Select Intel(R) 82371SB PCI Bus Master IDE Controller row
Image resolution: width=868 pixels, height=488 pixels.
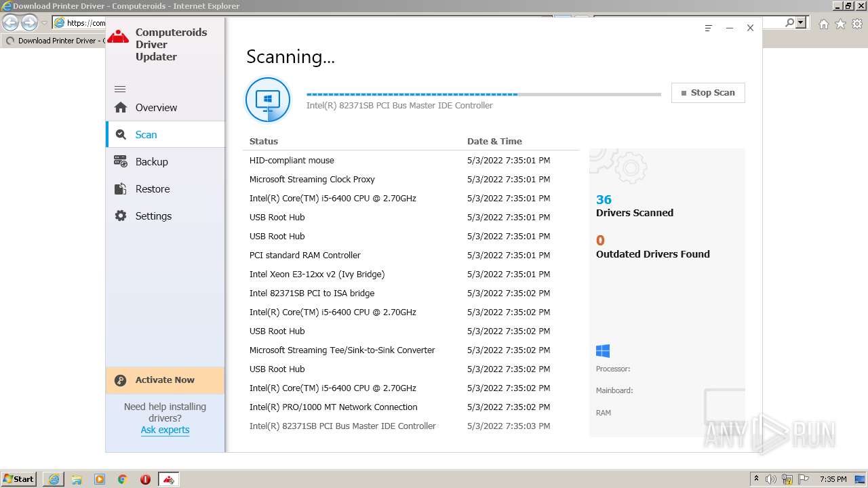[411, 426]
